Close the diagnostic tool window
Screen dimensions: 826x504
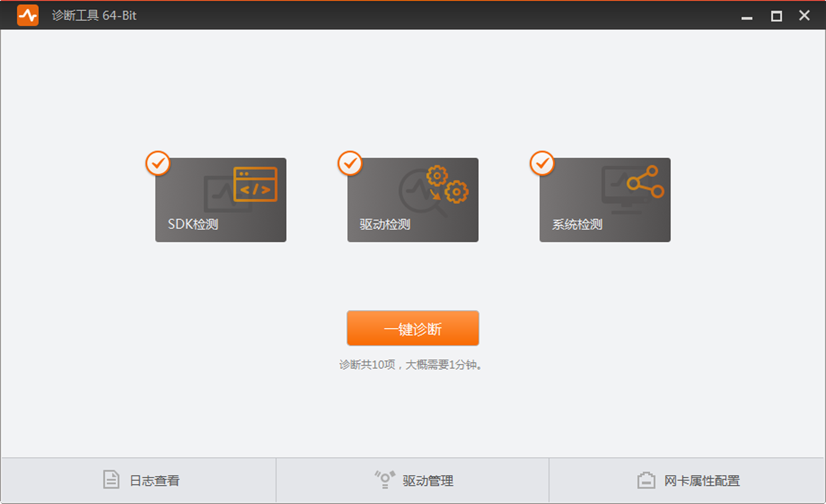tap(804, 16)
